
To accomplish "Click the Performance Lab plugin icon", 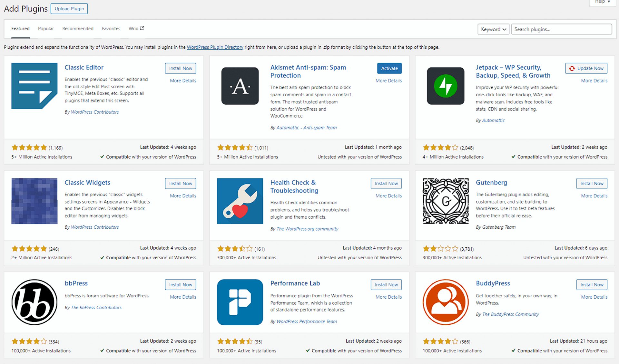I will pos(240,302).
